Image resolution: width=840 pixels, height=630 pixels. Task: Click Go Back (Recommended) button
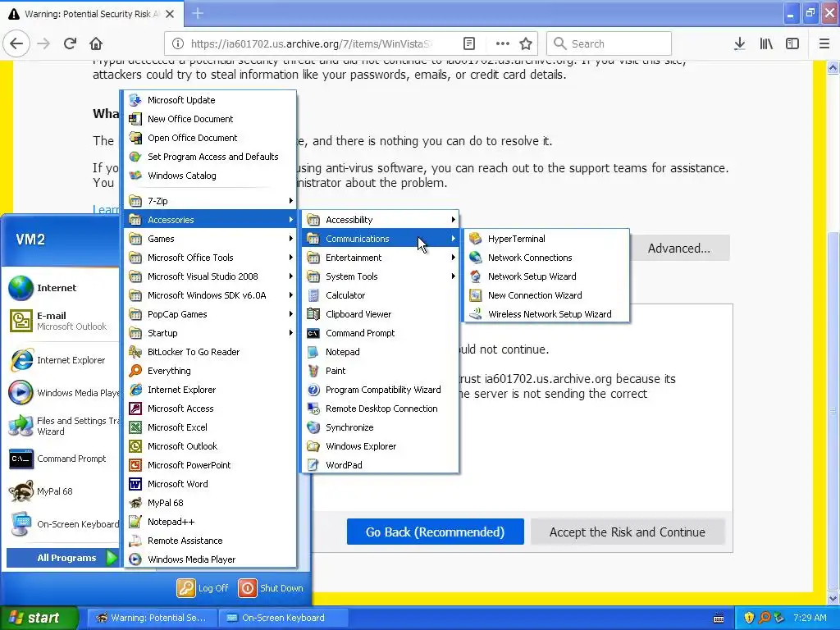coord(435,532)
